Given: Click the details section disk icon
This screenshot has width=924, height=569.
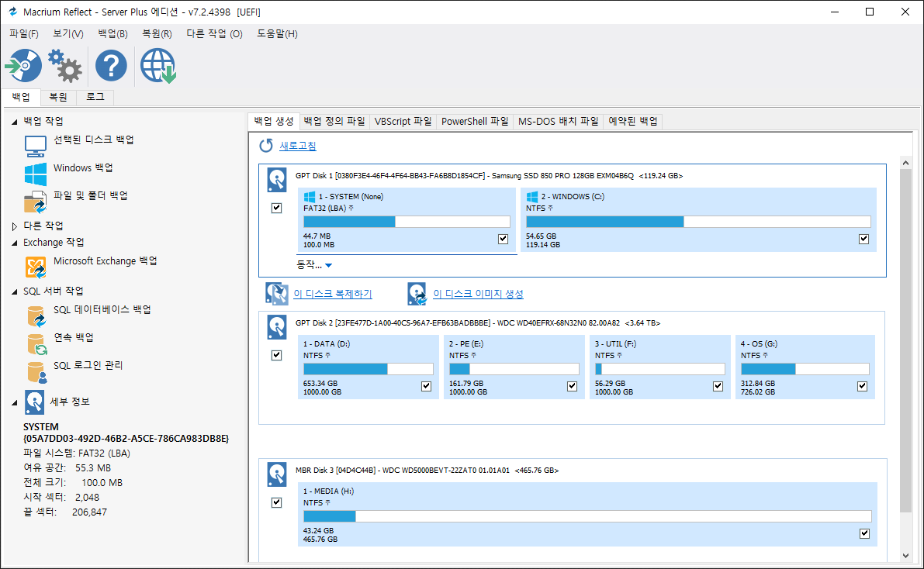Looking at the screenshot, I should [34, 402].
